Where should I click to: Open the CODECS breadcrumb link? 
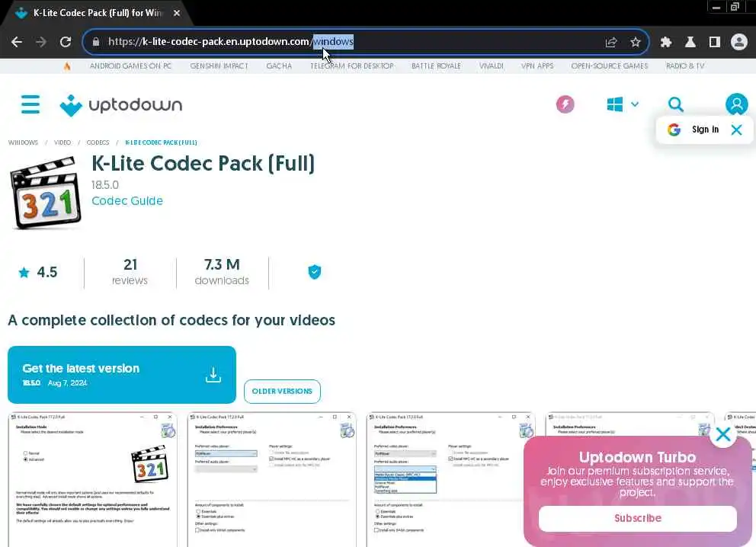[x=98, y=142]
